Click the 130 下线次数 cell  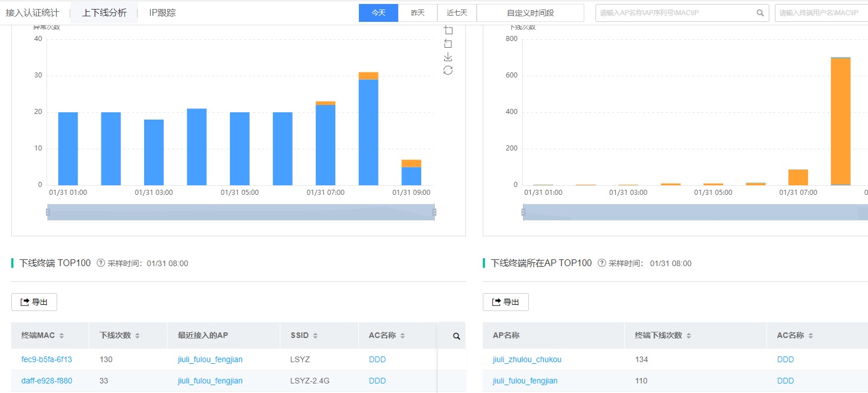[x=107, y=359]
